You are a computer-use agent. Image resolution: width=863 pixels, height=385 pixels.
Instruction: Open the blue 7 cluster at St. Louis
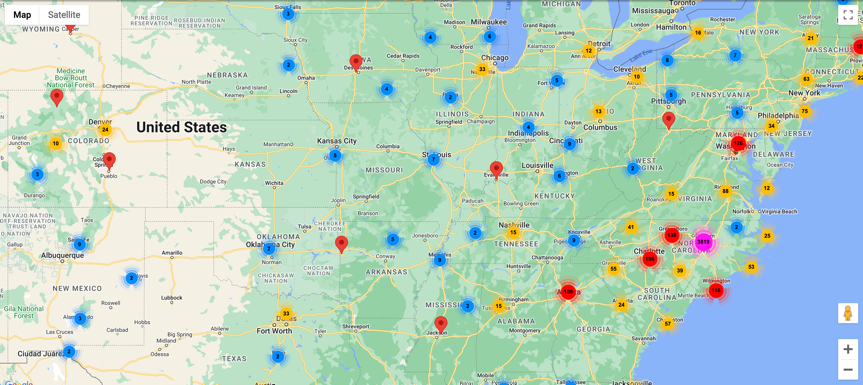click(x=434, y=160)
